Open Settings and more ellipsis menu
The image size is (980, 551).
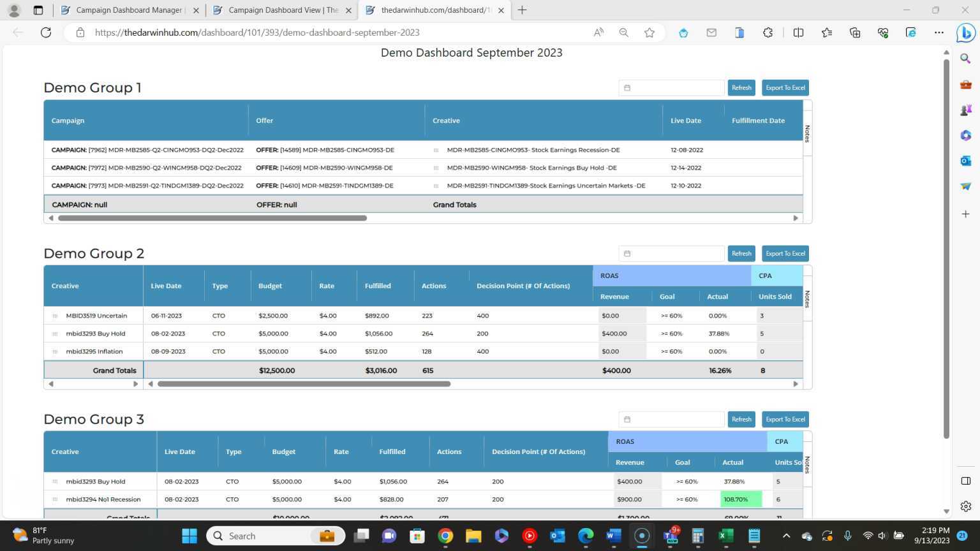[x=939, y=33]
